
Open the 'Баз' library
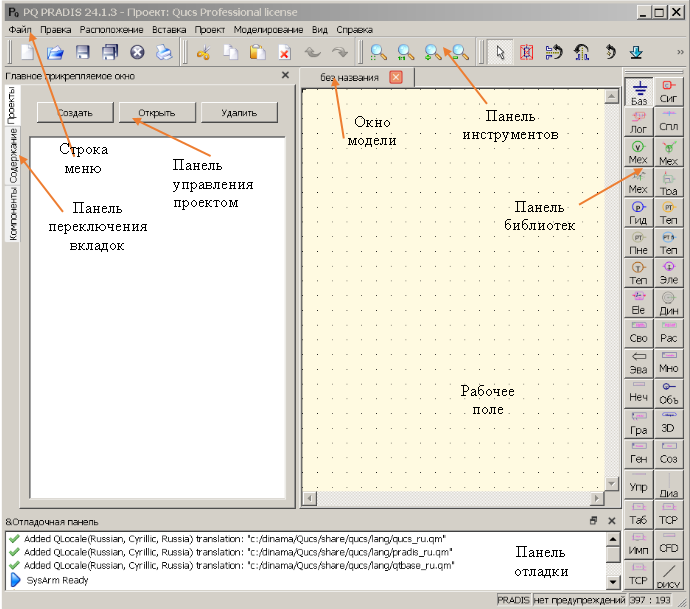point(638,91)
